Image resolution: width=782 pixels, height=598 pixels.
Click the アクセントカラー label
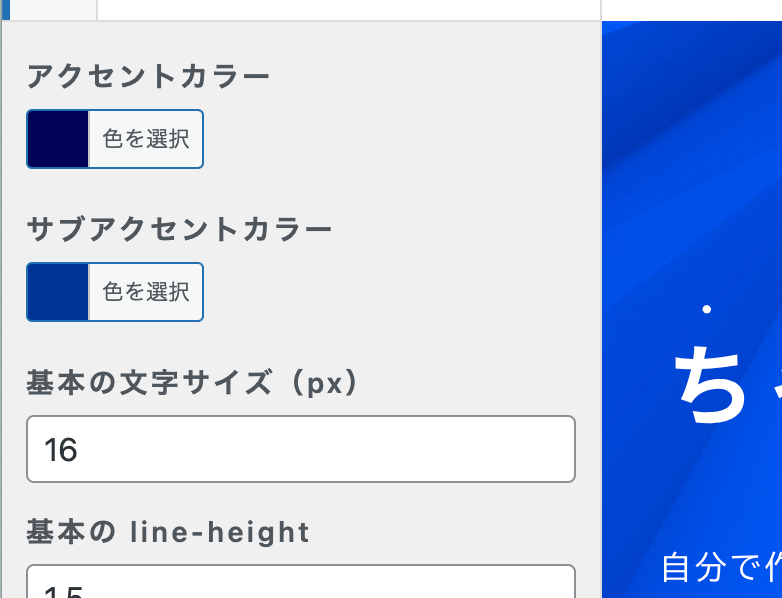148,76
